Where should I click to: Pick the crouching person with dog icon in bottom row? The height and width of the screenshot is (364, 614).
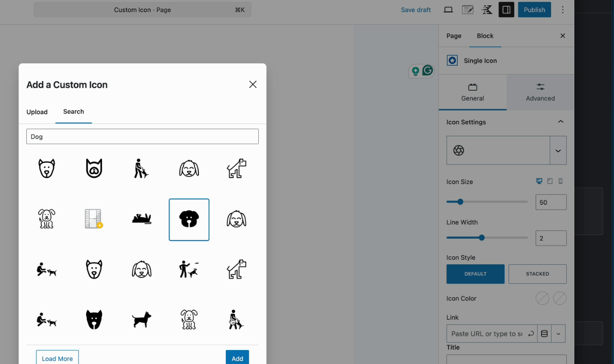[46, 319]
